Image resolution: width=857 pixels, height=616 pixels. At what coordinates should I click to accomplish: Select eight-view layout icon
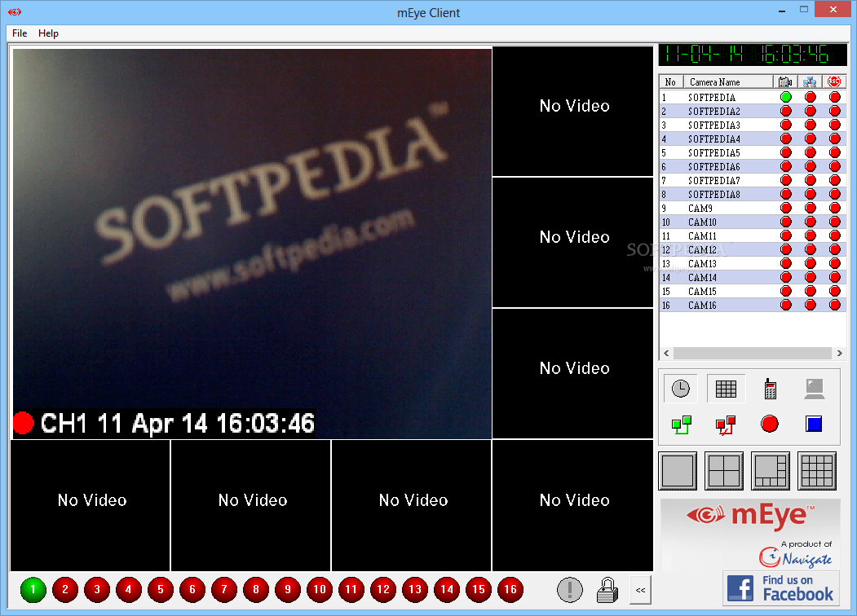[771, 471]
